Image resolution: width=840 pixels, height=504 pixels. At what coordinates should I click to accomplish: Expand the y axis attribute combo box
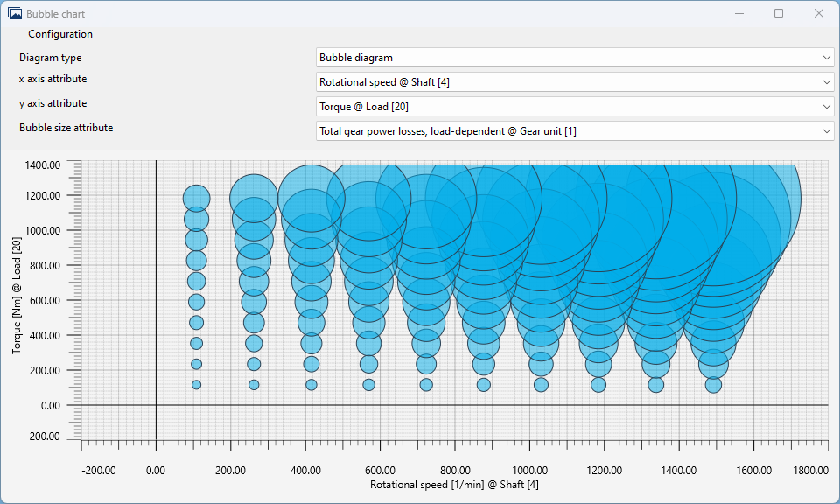(575, 107)
